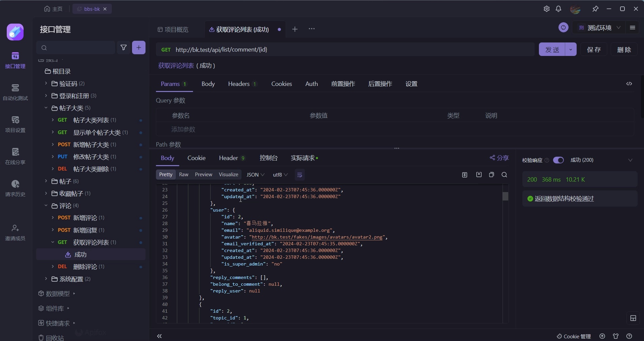Open the 控制台 response tab
The image size is (644, 341).
268,158
